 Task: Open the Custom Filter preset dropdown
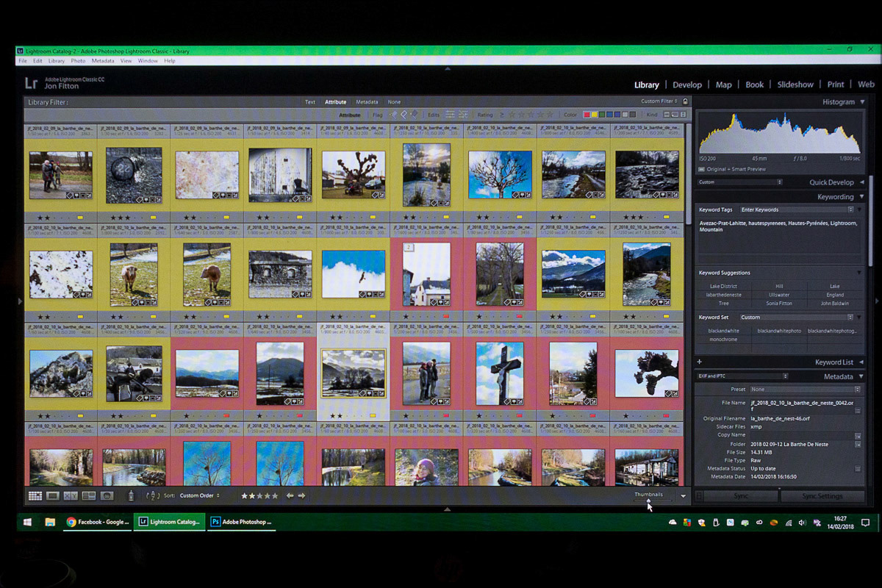[659, 101]
